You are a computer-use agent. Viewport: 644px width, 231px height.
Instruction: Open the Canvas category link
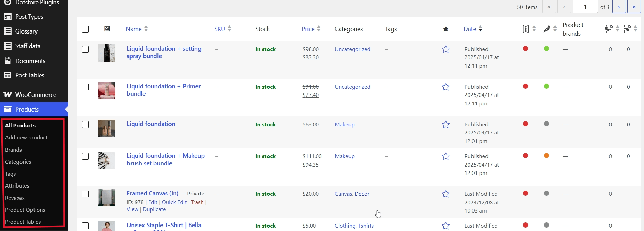[x=343, y=194]
